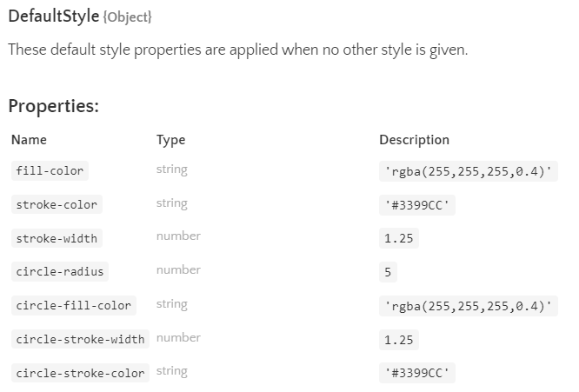The height and width of the screenshot is (392, 579).
Task: Click the rgba default value for fill-color
Action: pos(469,171)
